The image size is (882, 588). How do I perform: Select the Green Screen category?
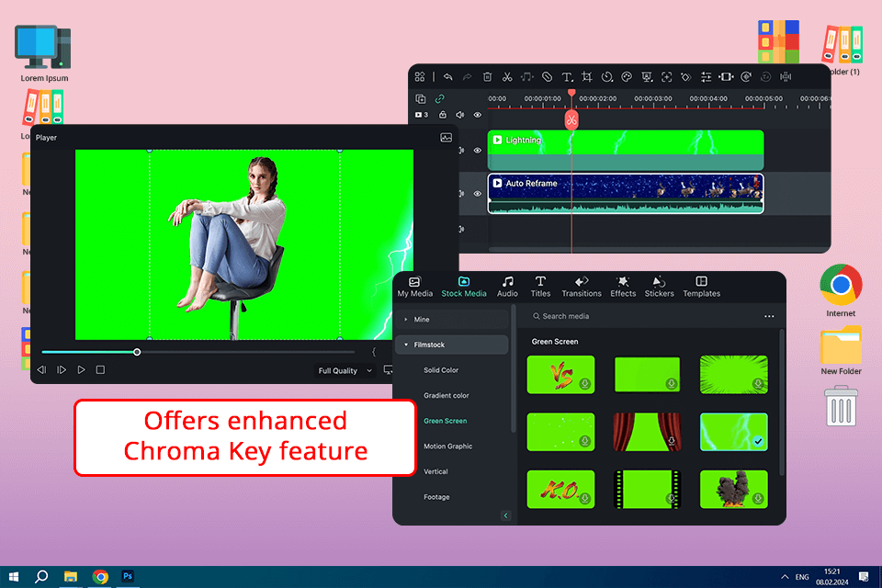coord(445,421)
